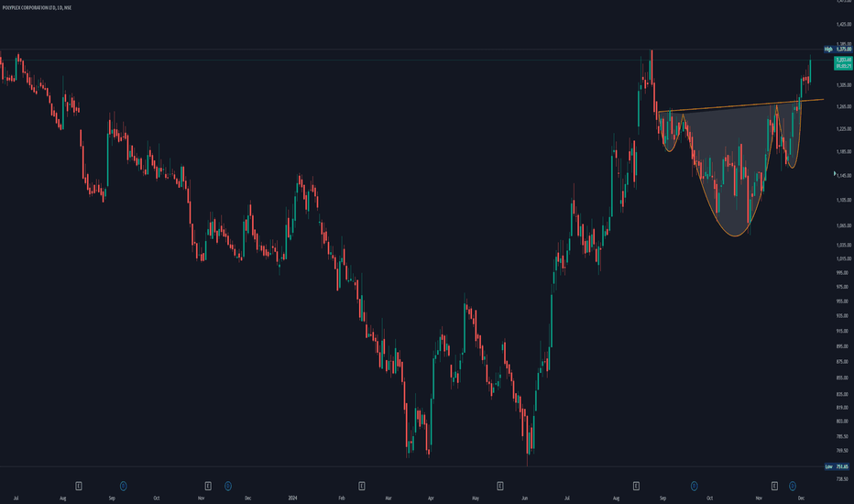This screenshot has height=504, width=854.
Task: Click the 1,105.00 price scale value
Action: pos(844,200)
